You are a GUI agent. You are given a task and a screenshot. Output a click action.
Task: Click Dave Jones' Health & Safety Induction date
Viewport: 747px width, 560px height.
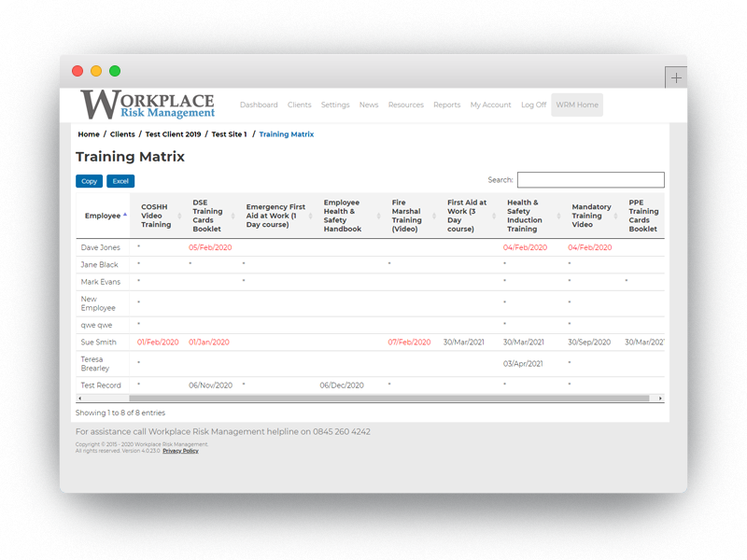point(525,247)
